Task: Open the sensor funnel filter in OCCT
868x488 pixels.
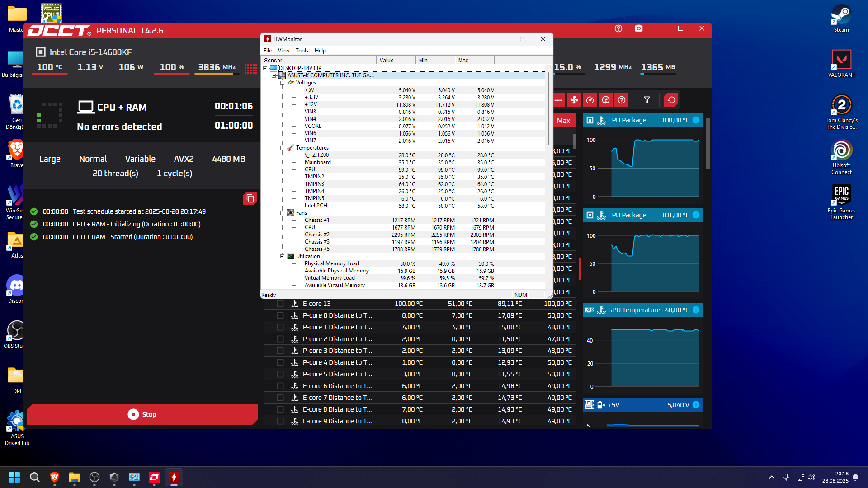Action: point(647,100)
